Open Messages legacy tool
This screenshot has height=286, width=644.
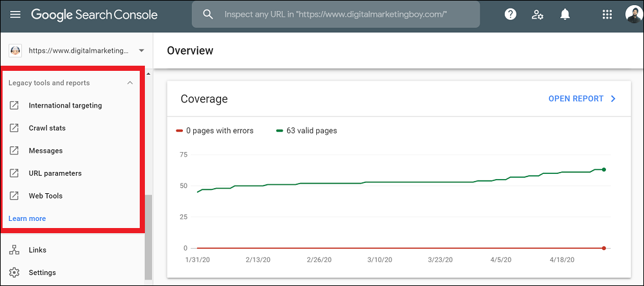[46, 151]
